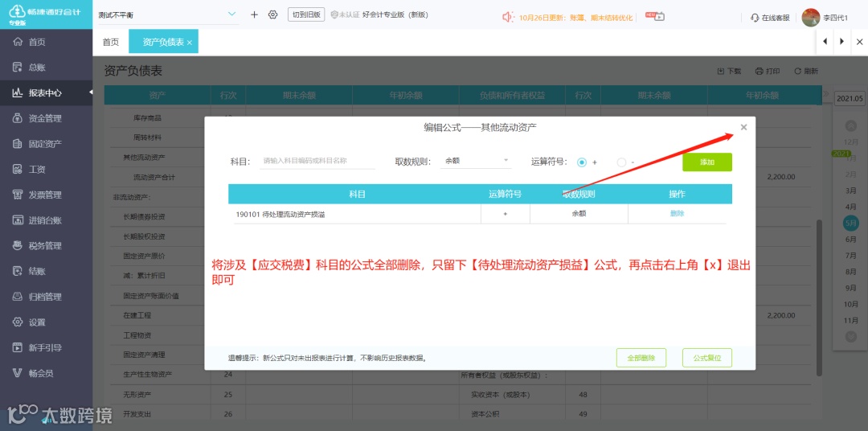Click the speaker announcement icon
This screenshot has width=868, height=431.
[x=508, y=17]
